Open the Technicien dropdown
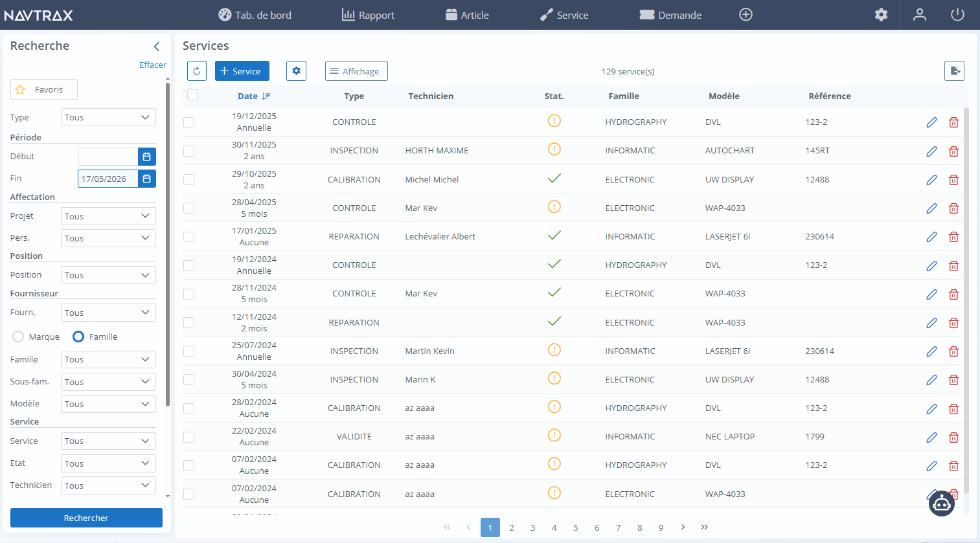 [108, 485]
